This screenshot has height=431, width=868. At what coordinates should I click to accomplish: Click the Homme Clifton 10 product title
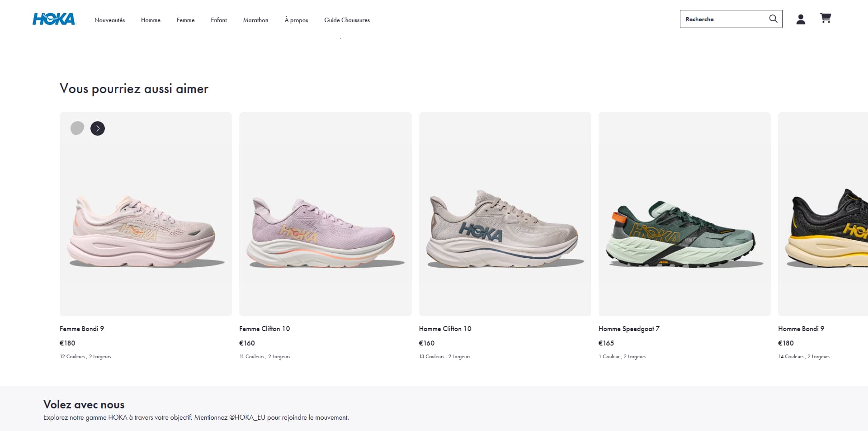pyautogui.click(x=445, y=329)
